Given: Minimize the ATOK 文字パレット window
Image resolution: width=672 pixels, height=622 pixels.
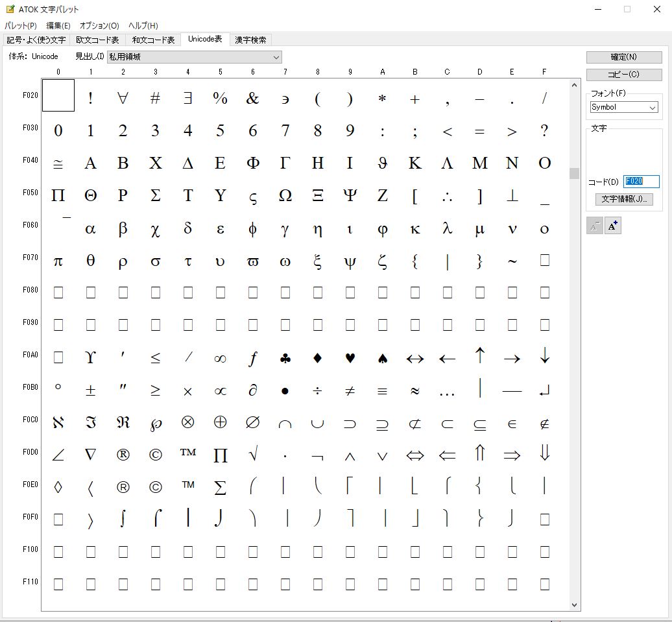Looking at the screenshot, I should click(598, 9).
